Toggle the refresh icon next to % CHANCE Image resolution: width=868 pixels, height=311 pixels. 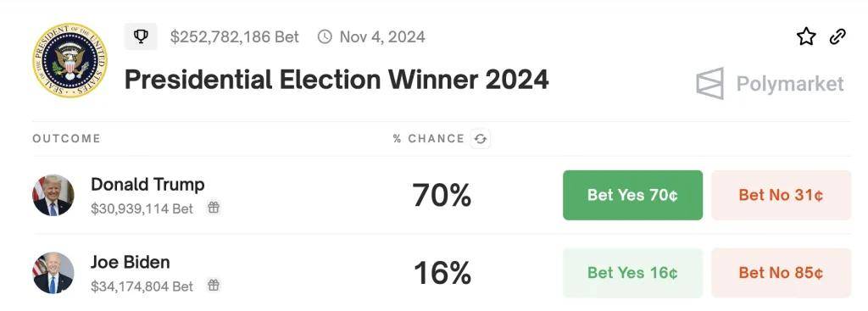[x=481, y=139]
